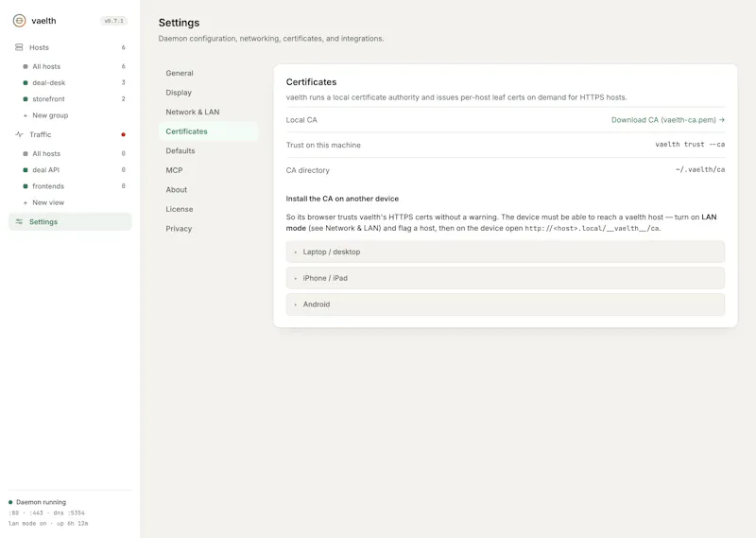
Task: Click the 'Trust on this machine' label
Action: tap(323, 145)
